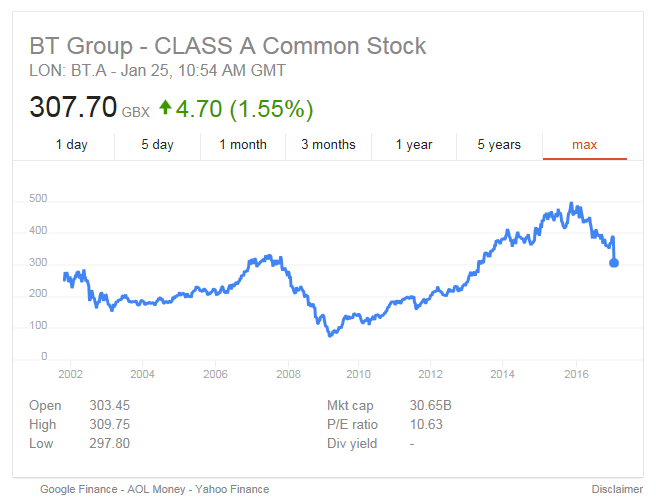Switch chart to 5 years

coord(499,145)
